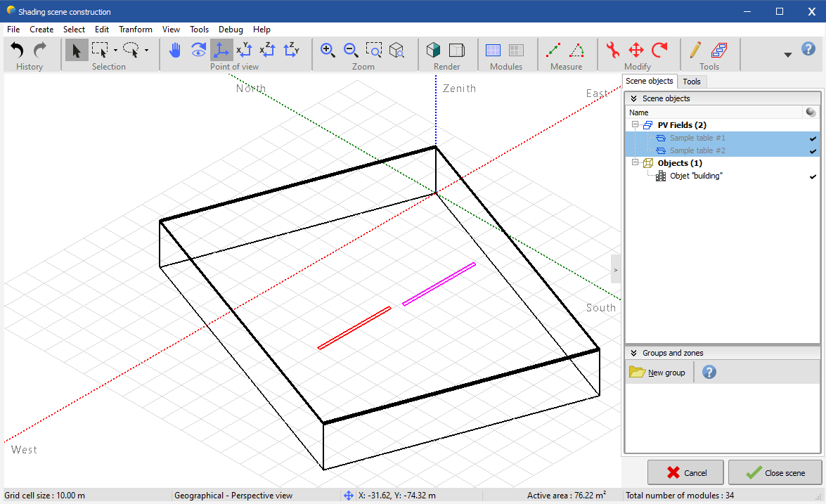Viewport: 826px width, 504px height.
Task: Undo the last action in History
Action: pyautogui.click(x=18, y=50)
